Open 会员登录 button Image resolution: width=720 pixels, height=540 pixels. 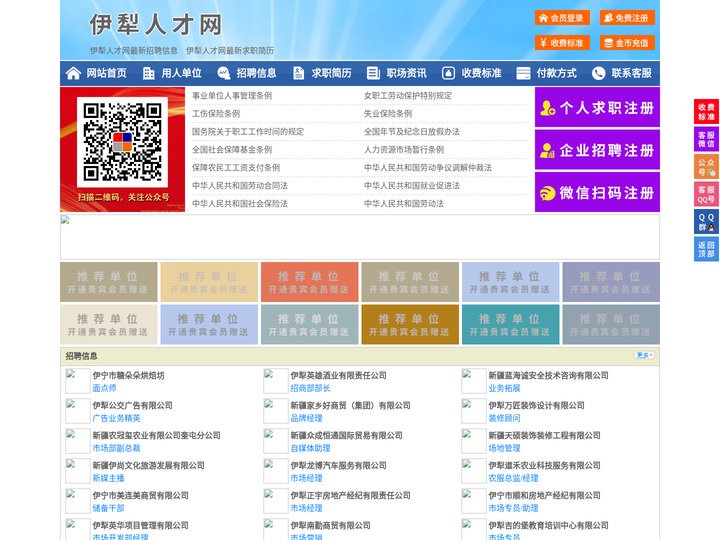(x=562, y=18)
